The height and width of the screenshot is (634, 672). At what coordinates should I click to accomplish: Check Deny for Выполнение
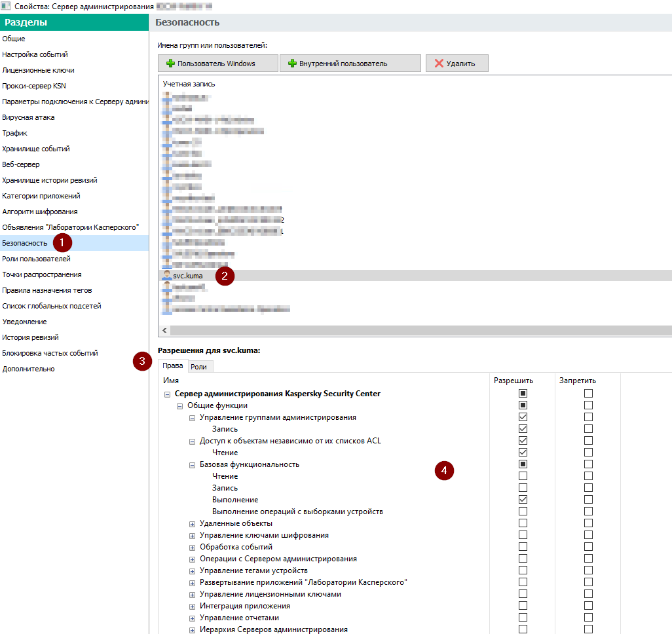coord(588,499)
